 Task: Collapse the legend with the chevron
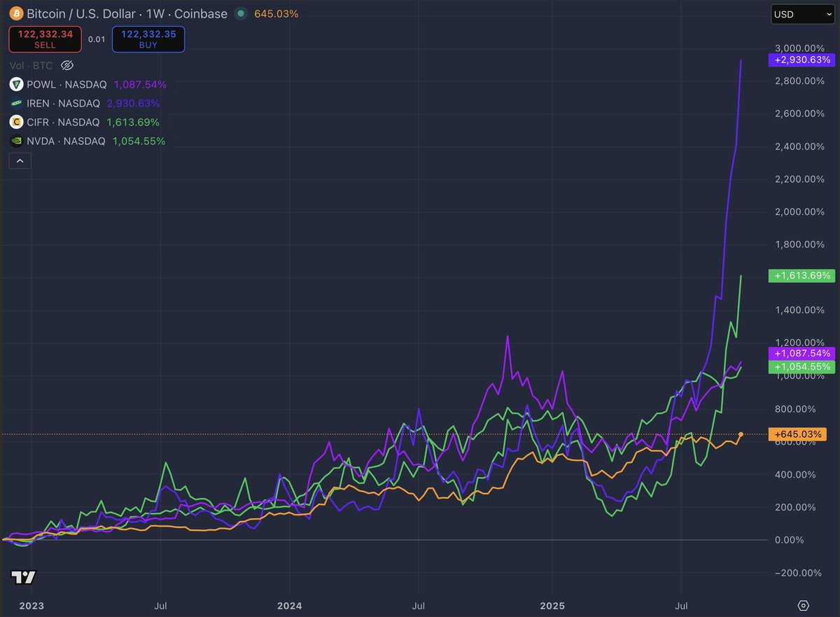pos(20,161)
